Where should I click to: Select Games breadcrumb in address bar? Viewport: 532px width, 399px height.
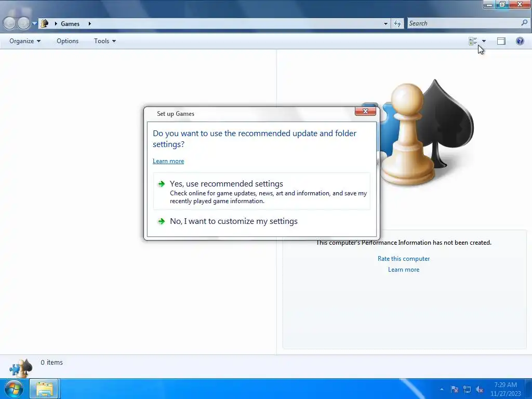tap(70, 24)
